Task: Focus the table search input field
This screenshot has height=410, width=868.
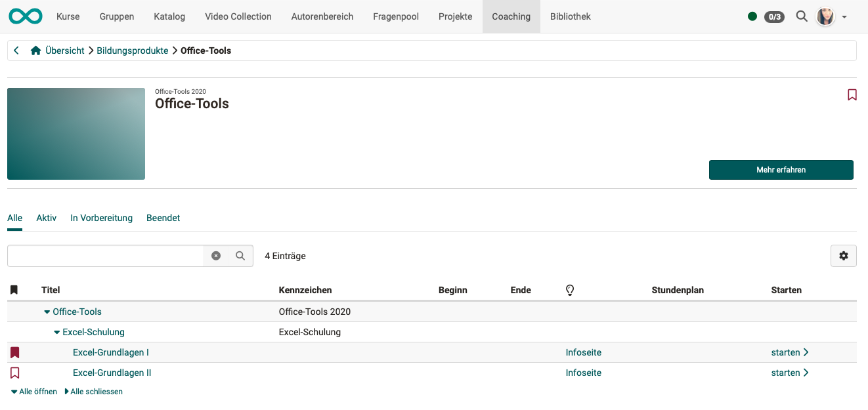Action: tap(105, 256)
